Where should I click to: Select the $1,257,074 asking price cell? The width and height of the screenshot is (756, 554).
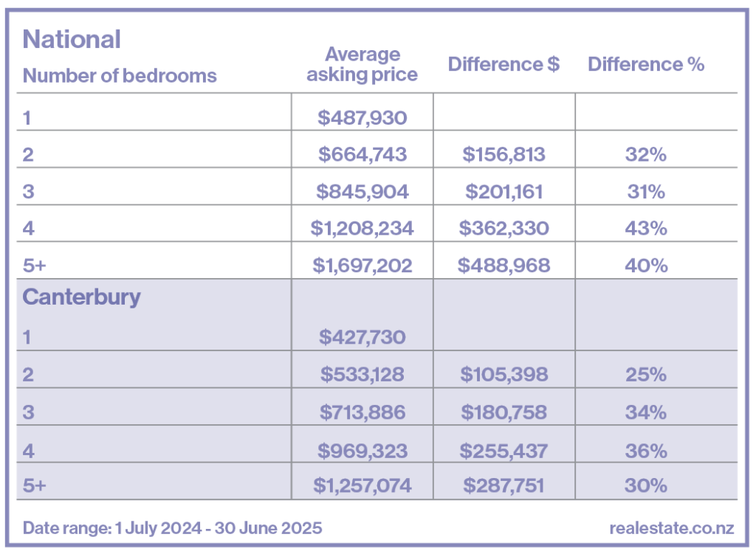[362, 485]
